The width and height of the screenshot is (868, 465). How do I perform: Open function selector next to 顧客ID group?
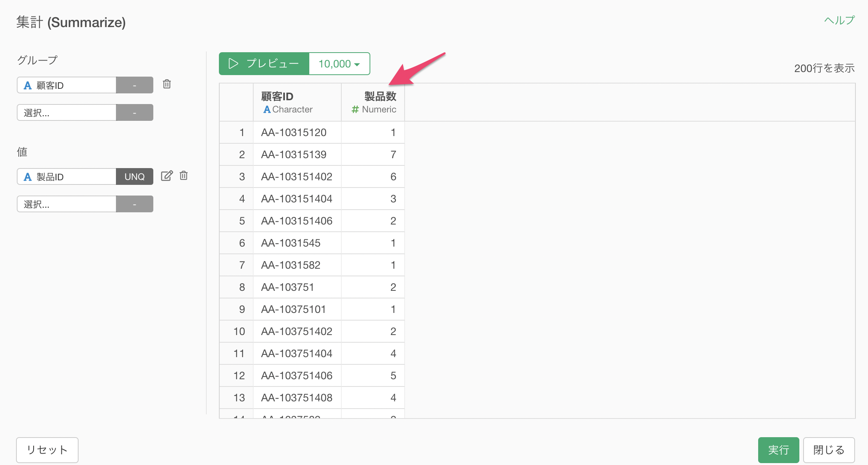click(135, 85)
